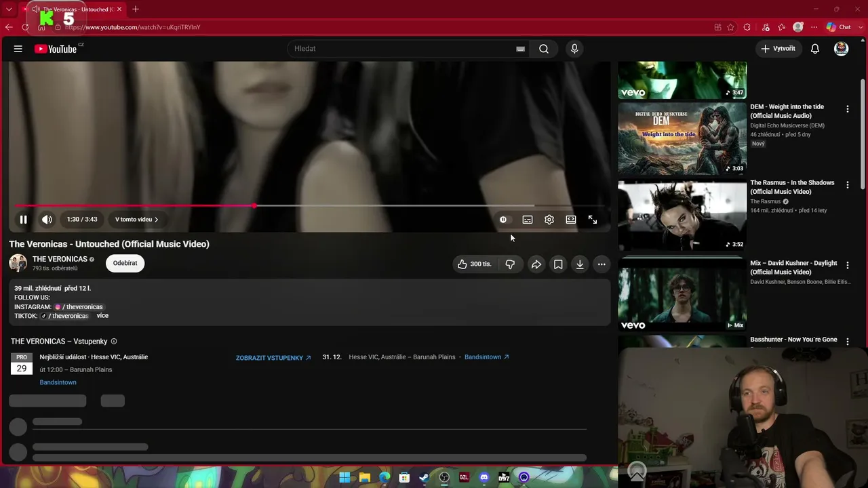The image size is (868, 488).
Task: Open a new browser tab
Action: click(x=136, y=9)
